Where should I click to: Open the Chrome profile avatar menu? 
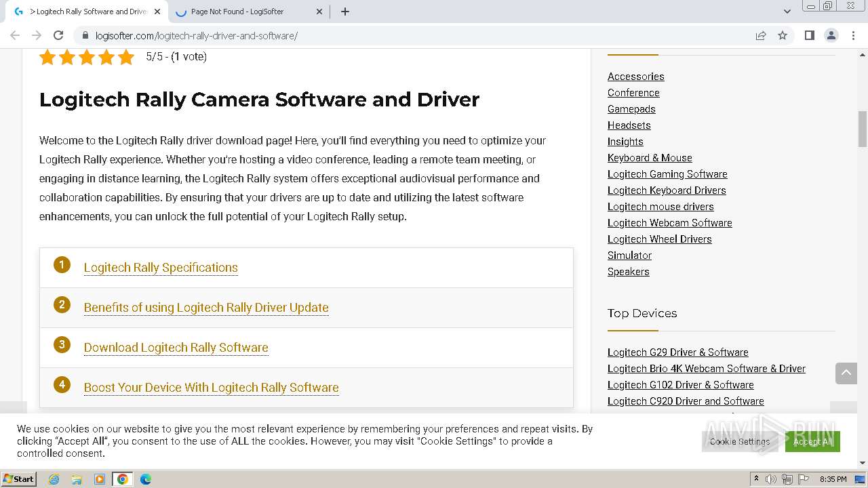coord(831,35)
